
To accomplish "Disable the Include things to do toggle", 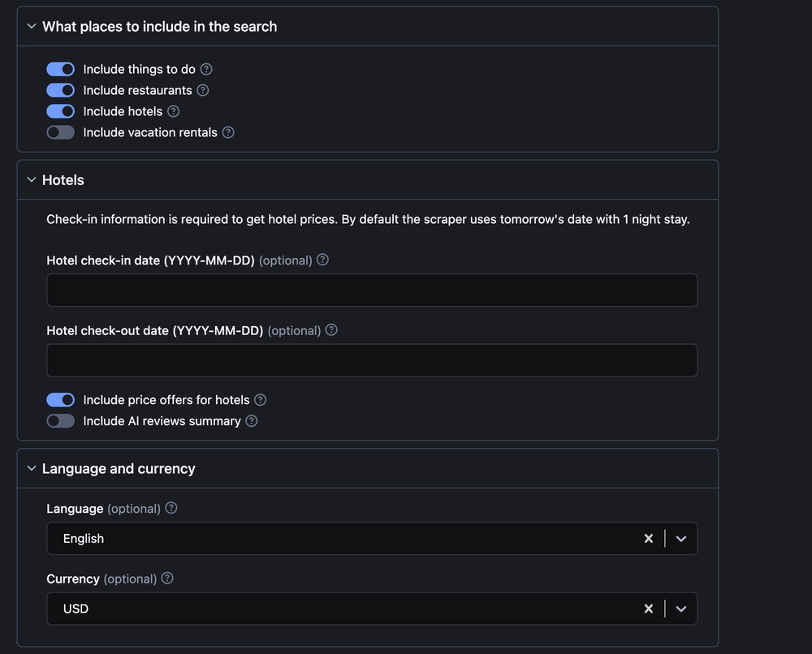I will pyautogui.click(x=61, y=70).
